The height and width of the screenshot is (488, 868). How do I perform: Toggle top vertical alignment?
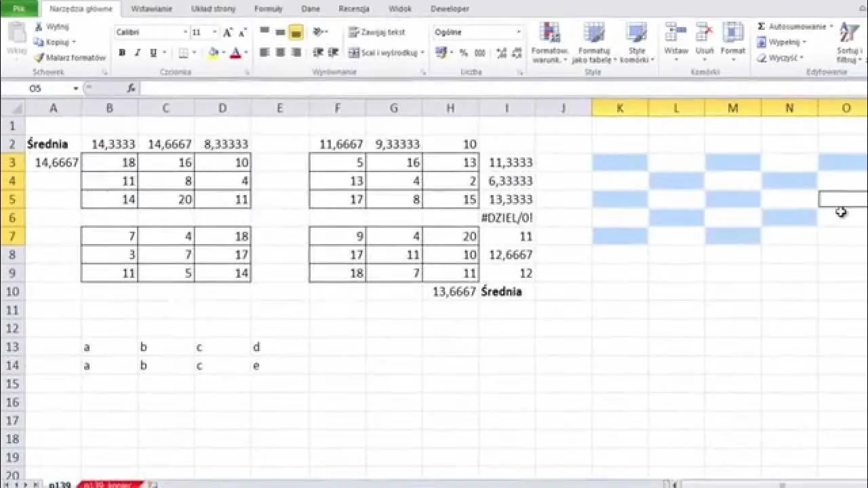(264, 32)
